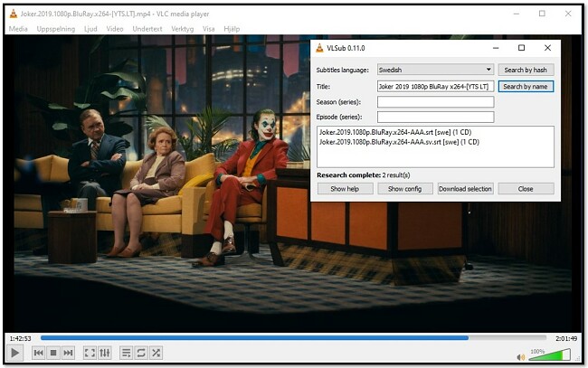The width and height of the screenshot is (588, 368).
Task: Show the playlist via the playlist icon
Action: [x=127, y=353]
